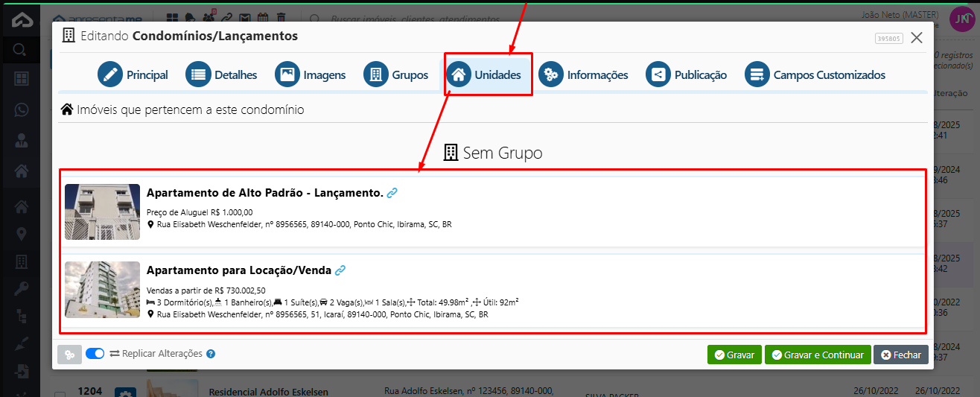The width and height of the screenshot is (980, 397).
Task: Click the Replicar Alterações help icon
Action: point(211,354)
